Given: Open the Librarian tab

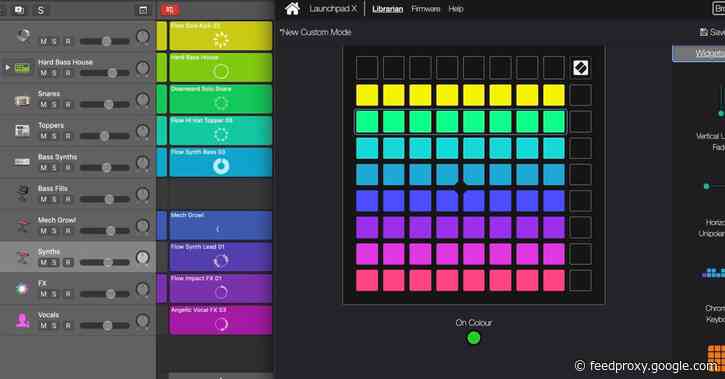Looking at the screenshot, I should [x=387, y=9].
